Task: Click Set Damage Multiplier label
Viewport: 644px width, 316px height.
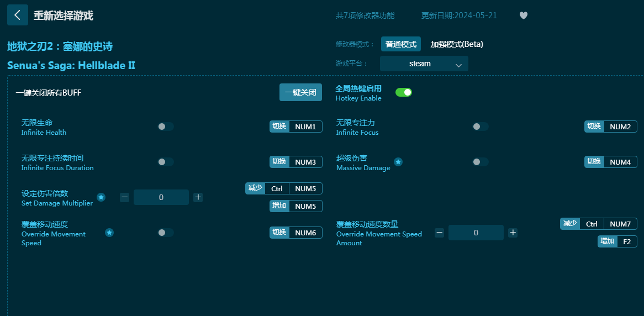Action: tap(57, 203)
